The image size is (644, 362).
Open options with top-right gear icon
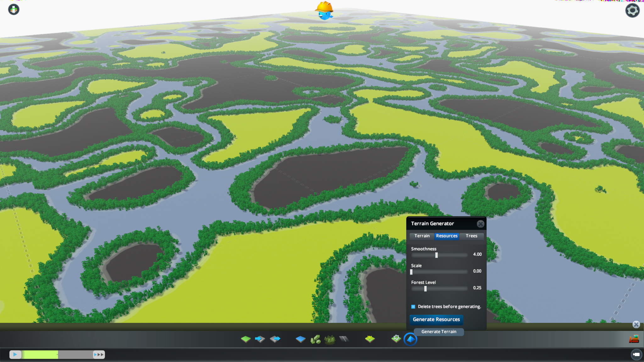[632, 10]
